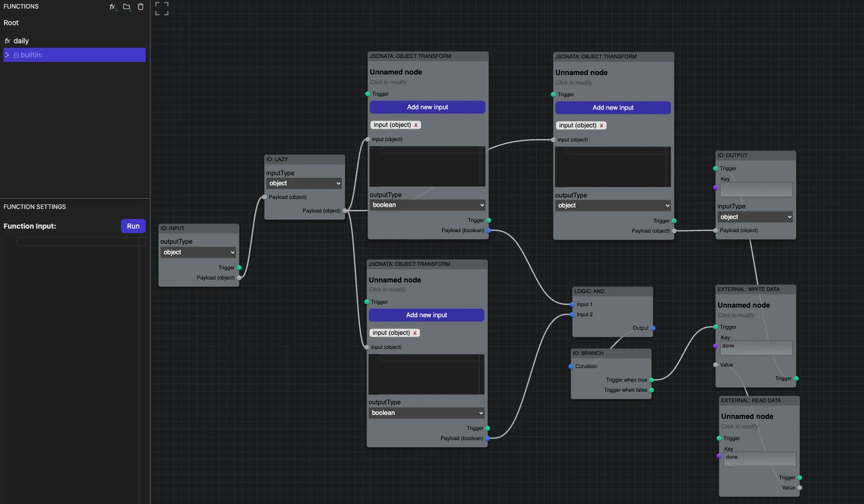The image size is (864, 504).
Task: Click the expression editor in top-right JSONata node
Action: [613, 167]
